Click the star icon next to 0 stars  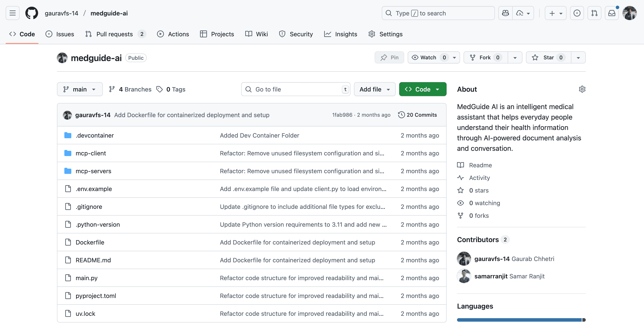[x=460, y=190]
